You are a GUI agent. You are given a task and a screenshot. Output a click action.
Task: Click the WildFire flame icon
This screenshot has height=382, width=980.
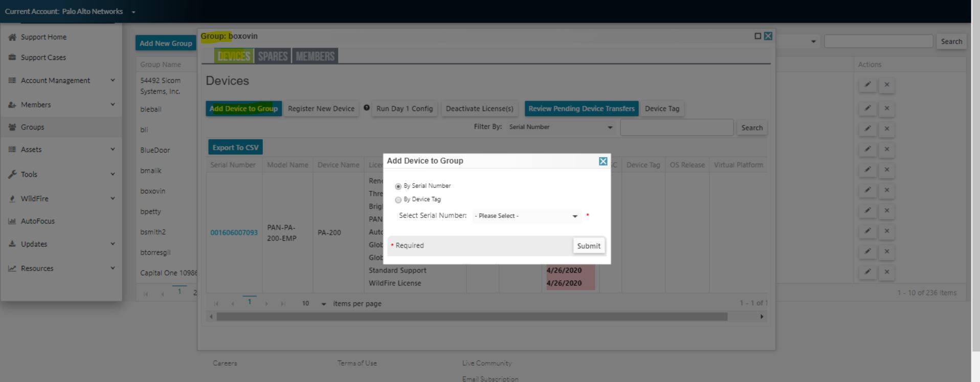(x=12, y=198)
